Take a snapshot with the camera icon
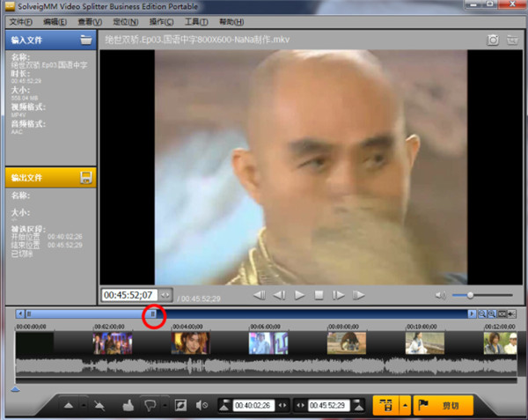 493,41
